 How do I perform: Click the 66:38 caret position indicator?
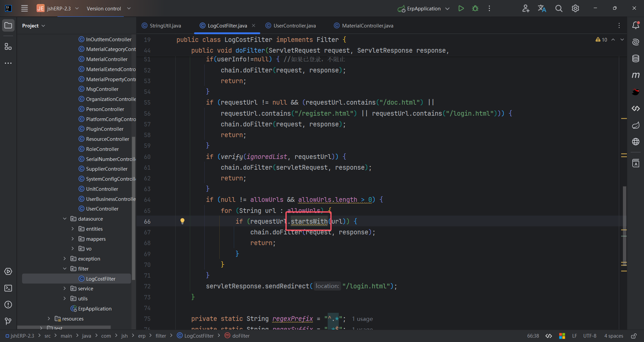(533, 336)
